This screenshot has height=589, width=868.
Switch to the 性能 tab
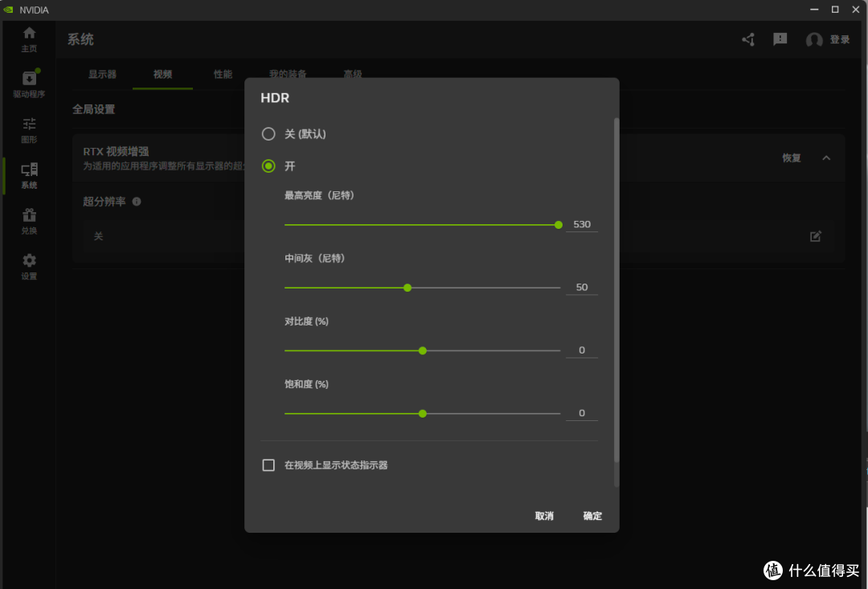223,74
